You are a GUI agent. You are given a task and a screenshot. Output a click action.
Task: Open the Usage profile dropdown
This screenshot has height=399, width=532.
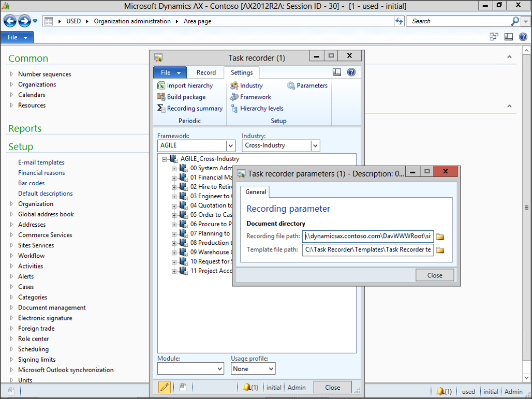click(x=270, y=369)
